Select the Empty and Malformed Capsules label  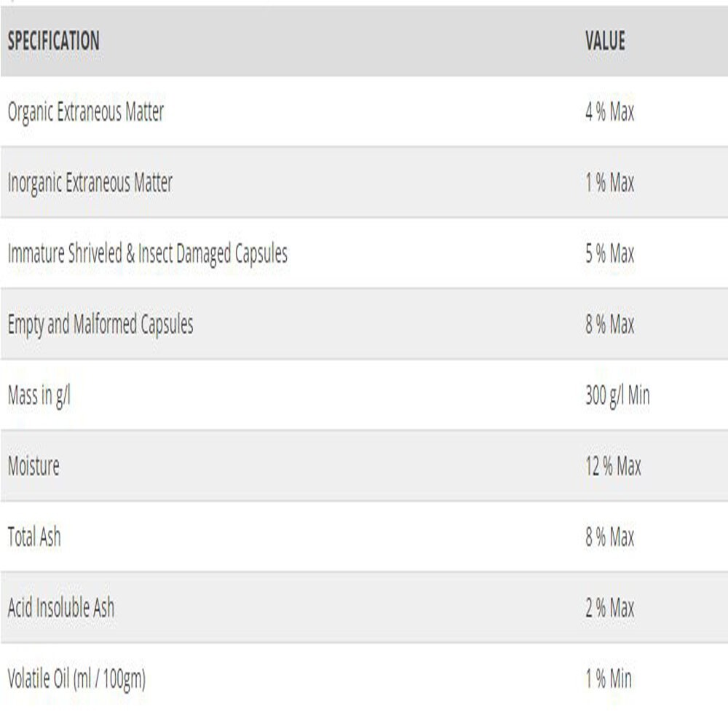pos(100,325)
